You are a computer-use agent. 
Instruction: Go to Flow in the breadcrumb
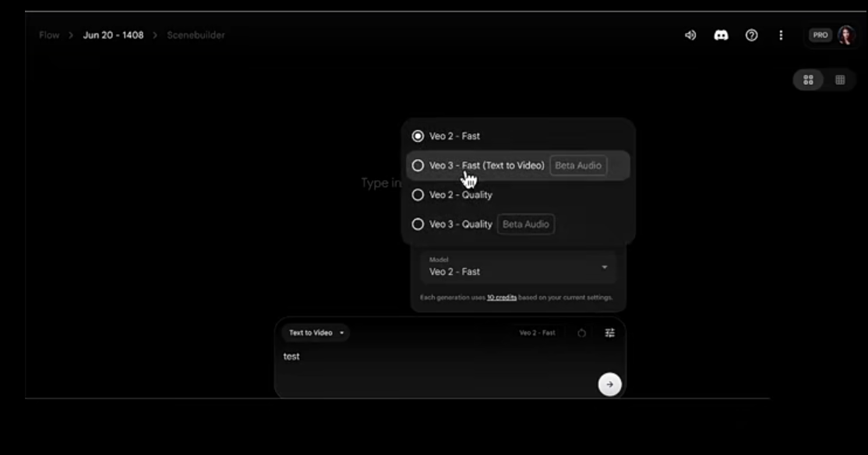point(49,35)
